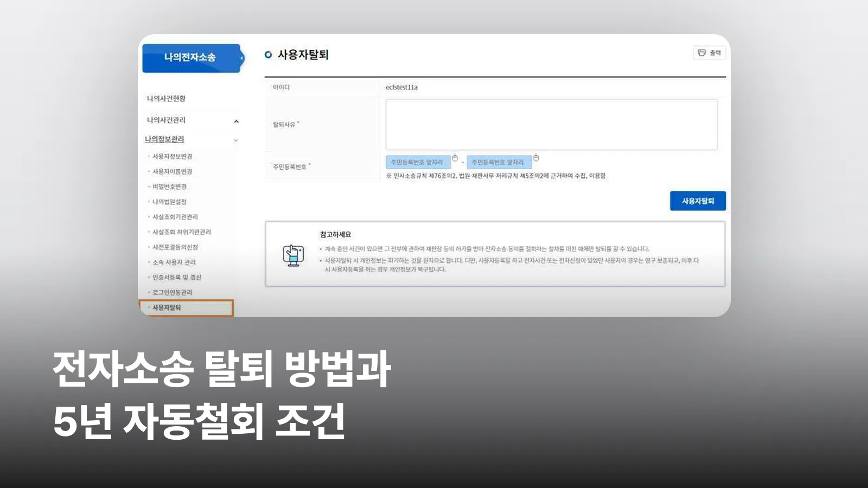
Task: Click the 출력 print button
Action: [x=709, y=53]
